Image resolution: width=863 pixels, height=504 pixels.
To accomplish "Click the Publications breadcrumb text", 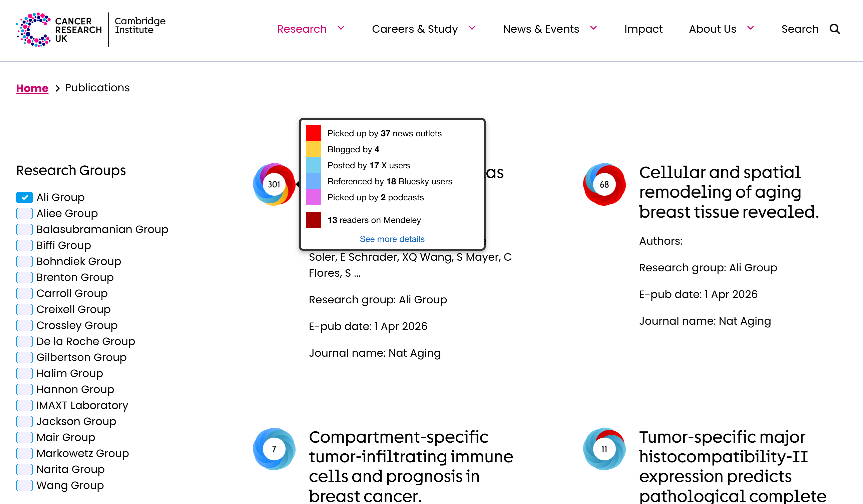I will [97, 88].
